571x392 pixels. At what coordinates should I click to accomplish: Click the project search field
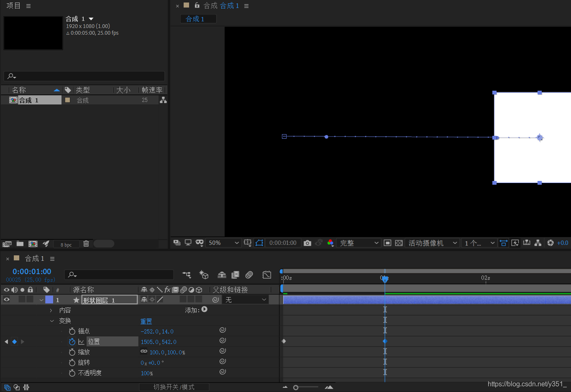tap(84, 76)
